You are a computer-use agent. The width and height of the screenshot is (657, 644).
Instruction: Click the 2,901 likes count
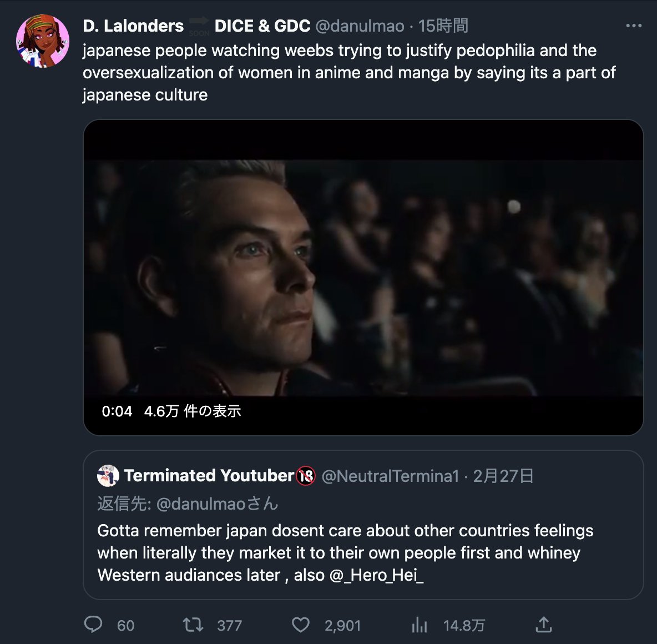tap(342, 626)
